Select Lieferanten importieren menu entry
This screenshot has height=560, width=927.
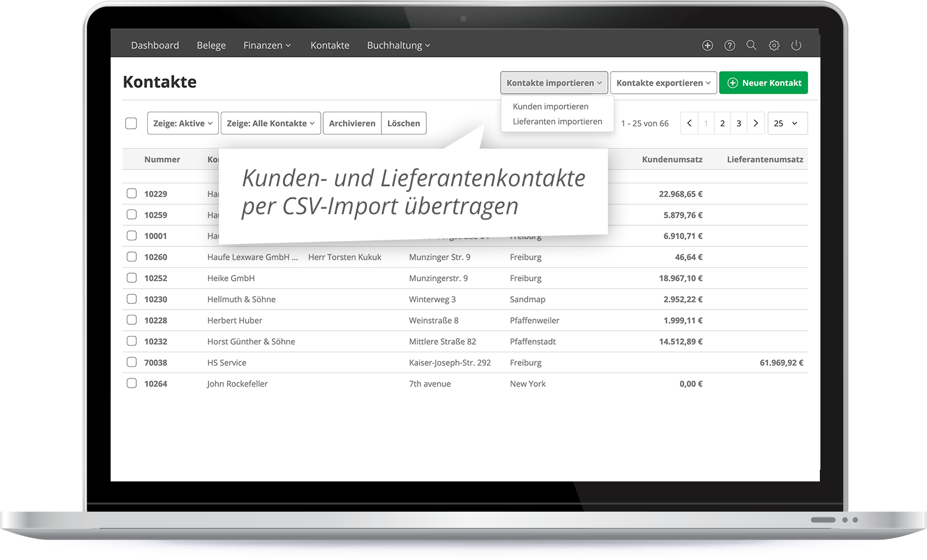[x=557, y=122]
